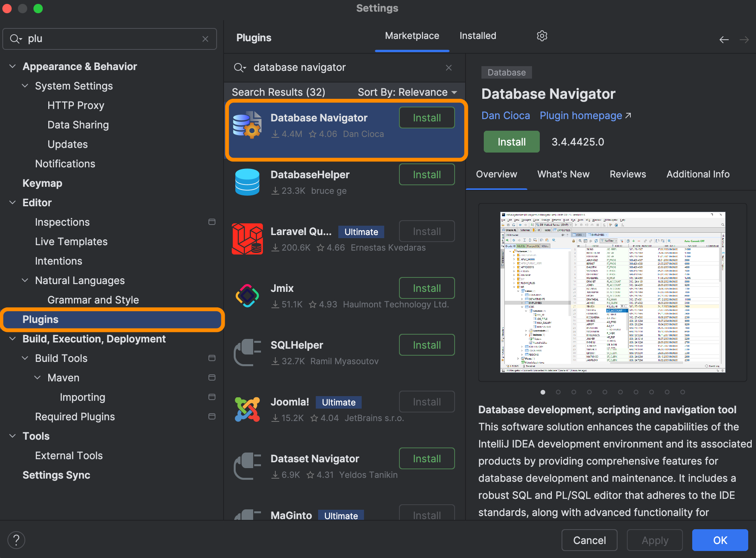Focus the settings search field
Viewport: 756px width, 558px height.
[110, 39]
